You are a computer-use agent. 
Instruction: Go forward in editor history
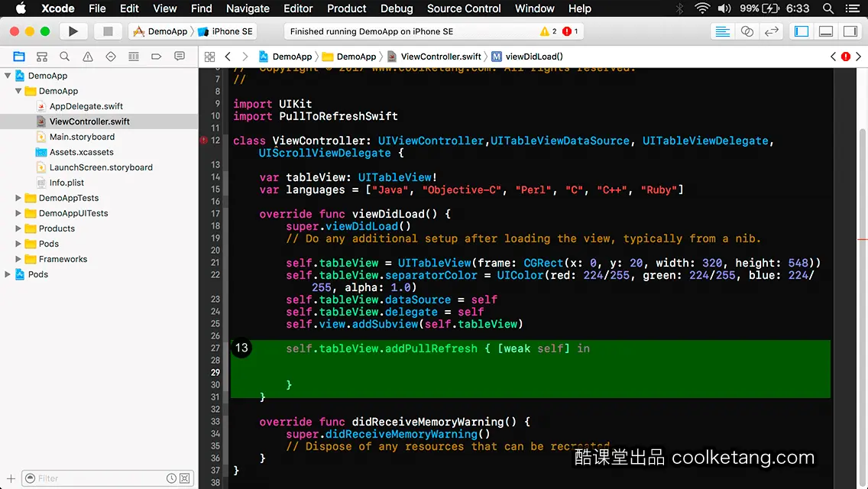tap(245, 57)
